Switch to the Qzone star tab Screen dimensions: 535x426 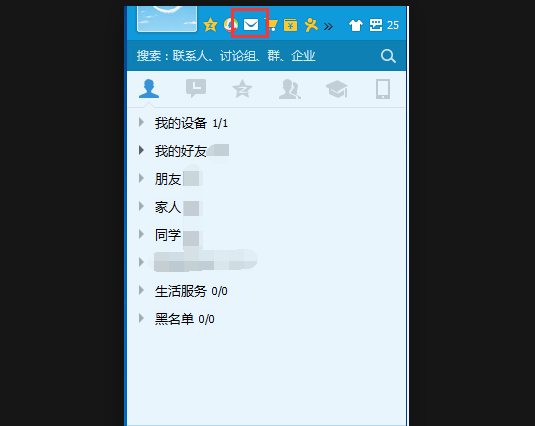(x=242, y=89)
